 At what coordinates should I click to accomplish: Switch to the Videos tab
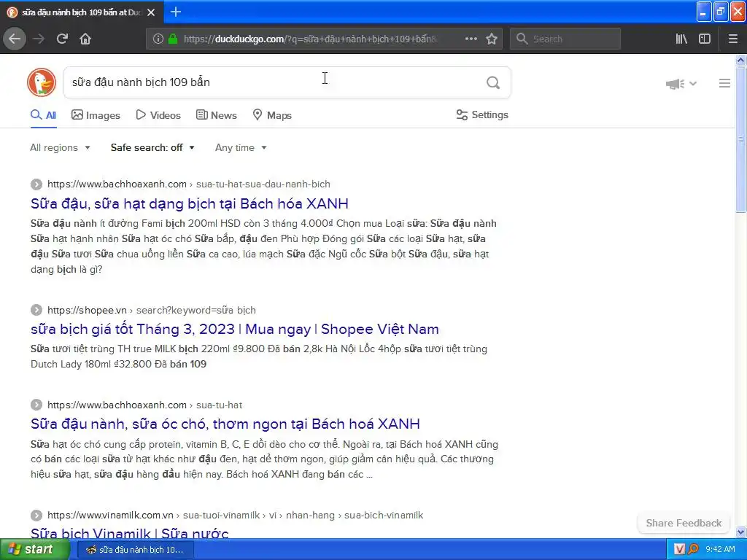coord(158,115)
